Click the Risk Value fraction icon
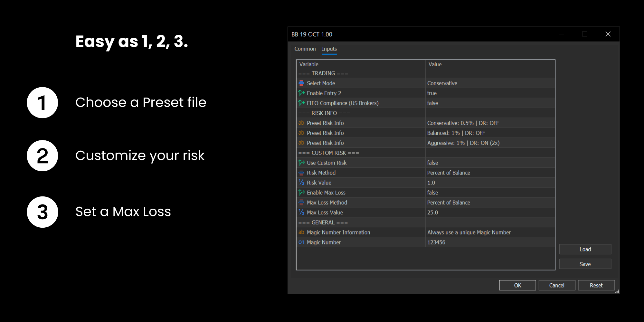Viewport: 644px width, 322px height. click(x=301, y=183)
